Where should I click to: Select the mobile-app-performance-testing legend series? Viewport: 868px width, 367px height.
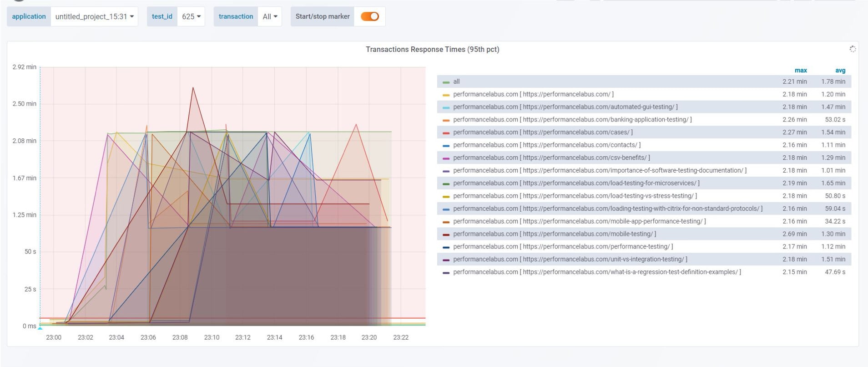click(x=580, y=221)
